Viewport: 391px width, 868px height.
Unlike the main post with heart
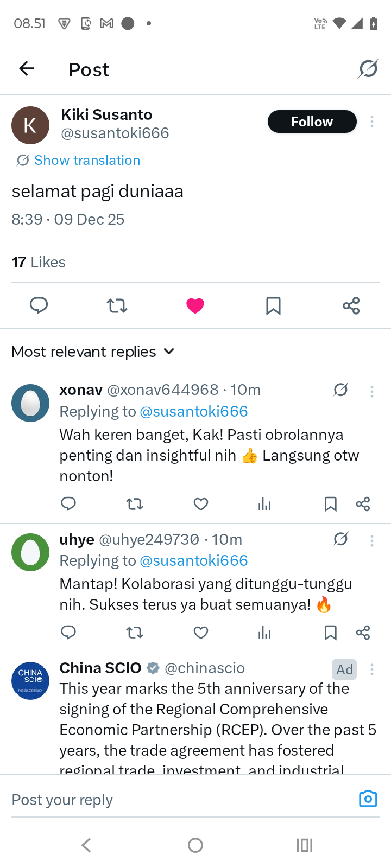tap(195, 305)
